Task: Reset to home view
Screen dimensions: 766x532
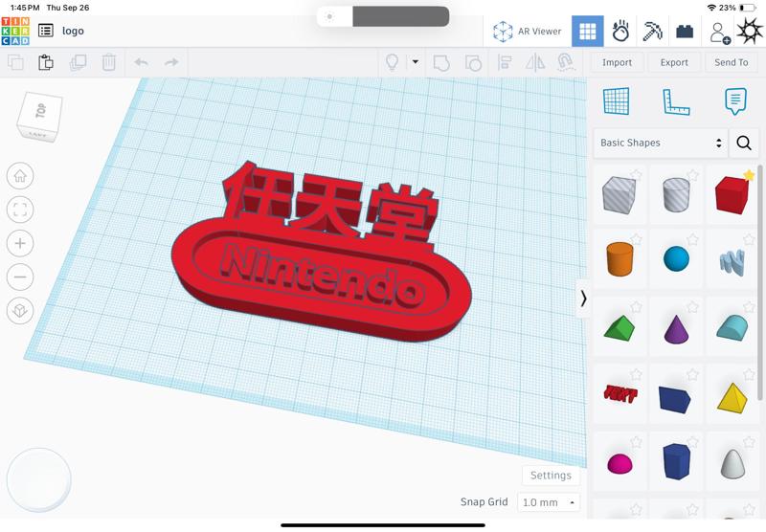Action: [x=20, y=176]
